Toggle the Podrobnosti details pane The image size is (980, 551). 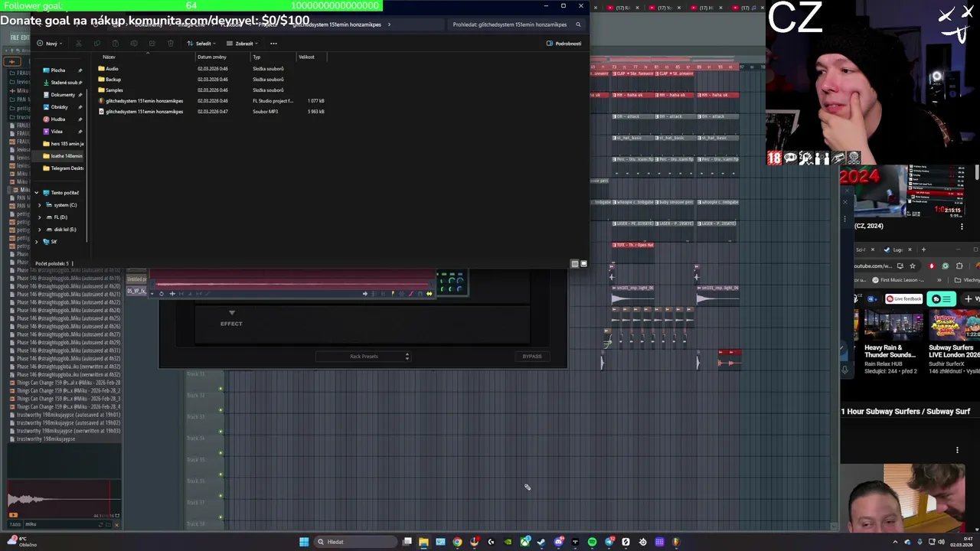coord(564,44)
